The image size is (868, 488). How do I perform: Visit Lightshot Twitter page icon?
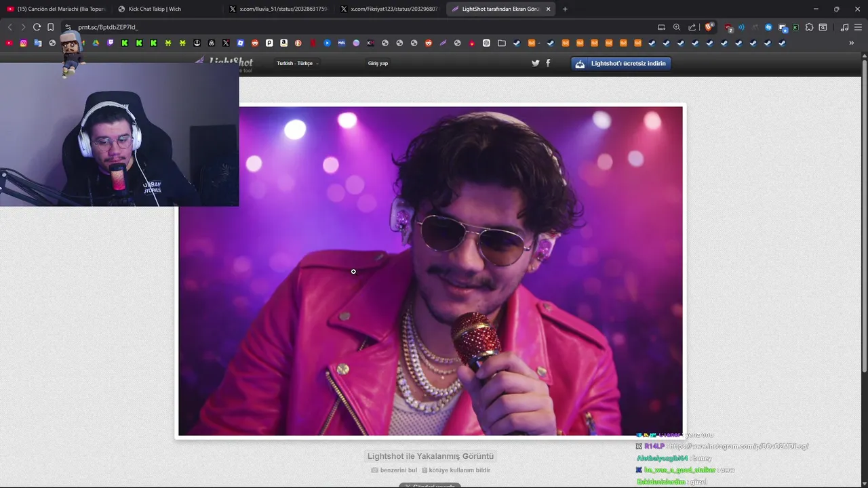(x=535, y=63)
